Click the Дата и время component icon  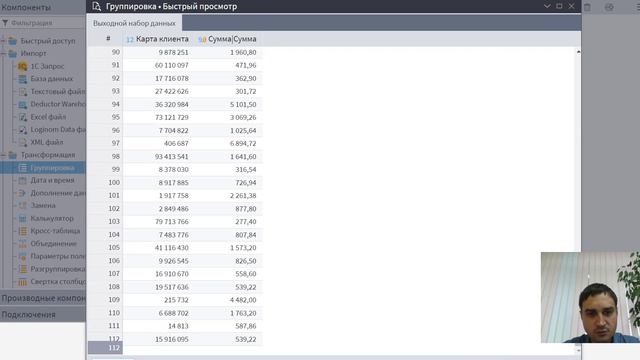[23, 180]
